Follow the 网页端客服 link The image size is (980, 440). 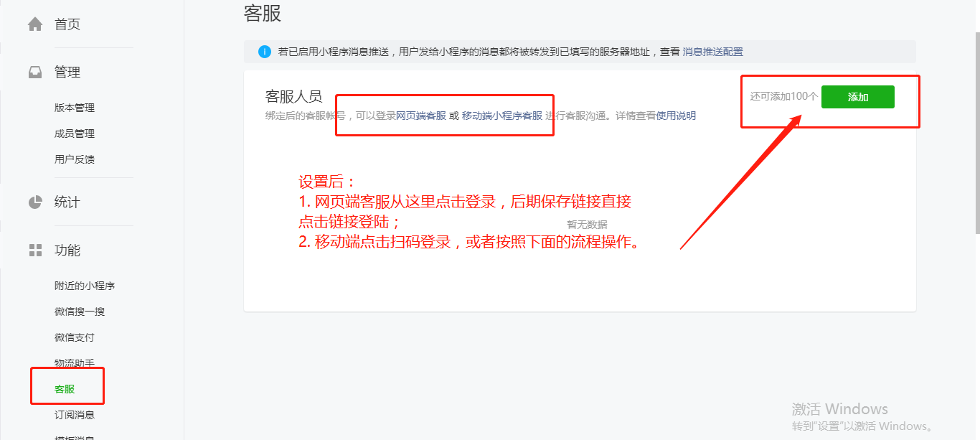pos(421,116)
